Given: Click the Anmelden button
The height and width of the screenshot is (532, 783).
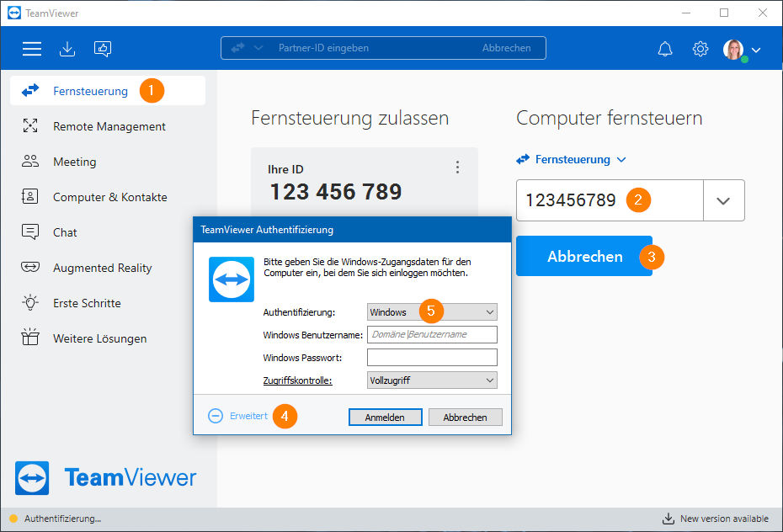Looking at the screenshot, I should click(x=385, y=418).
